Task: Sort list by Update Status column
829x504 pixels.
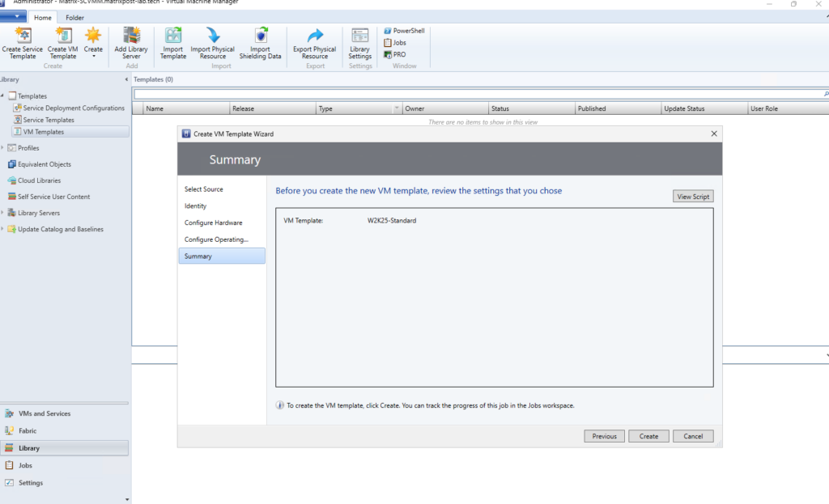Action: (x=705, y=108)
